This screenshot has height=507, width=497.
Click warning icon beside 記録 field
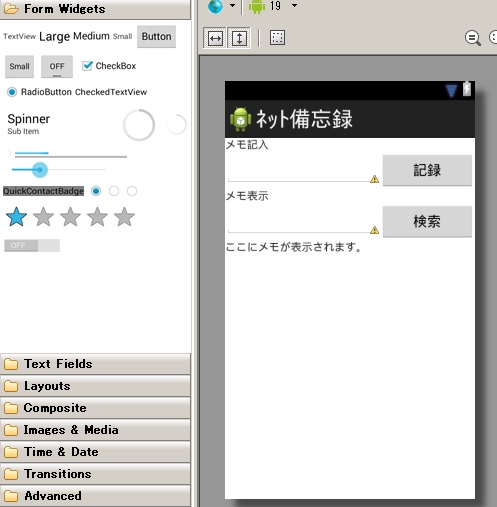[x=374, y=179]
